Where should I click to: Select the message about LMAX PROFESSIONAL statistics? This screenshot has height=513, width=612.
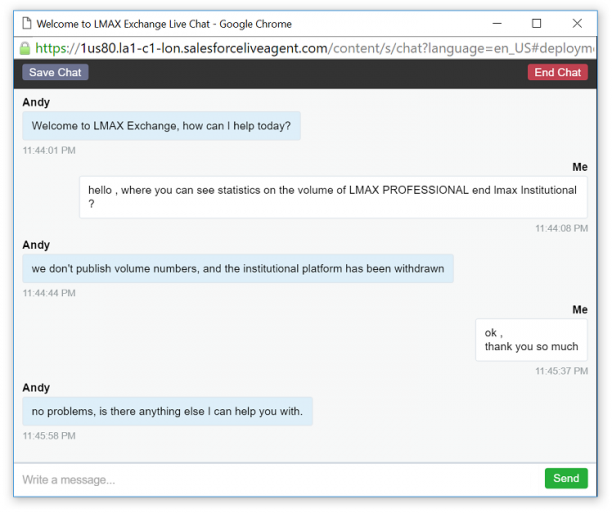[333, 197]
